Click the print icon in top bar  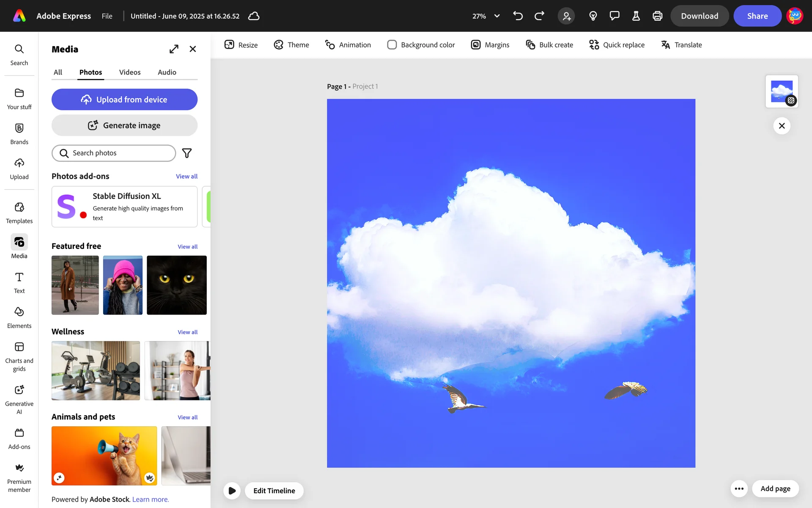(657, 16)
